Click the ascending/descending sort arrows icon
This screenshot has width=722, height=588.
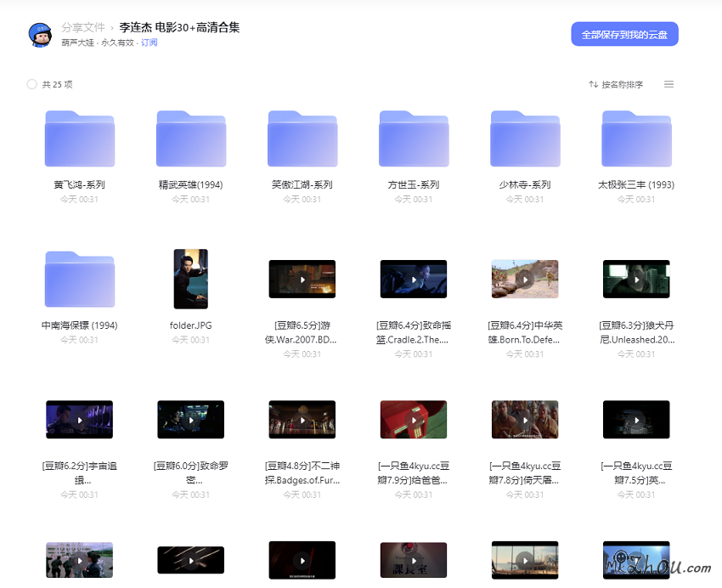click(x=593, y=84)
